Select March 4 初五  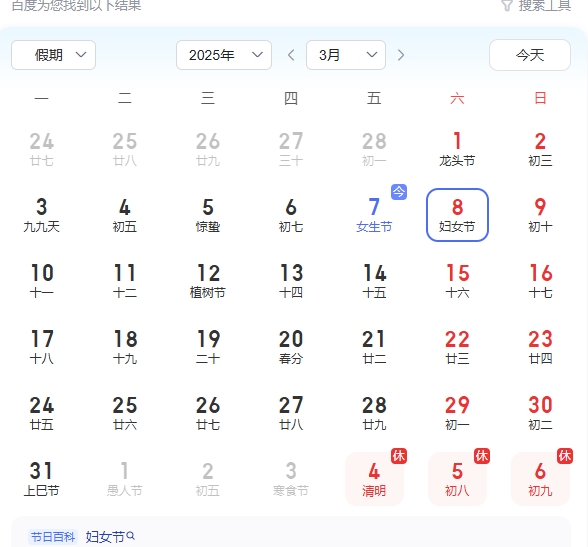coord(125,215)
